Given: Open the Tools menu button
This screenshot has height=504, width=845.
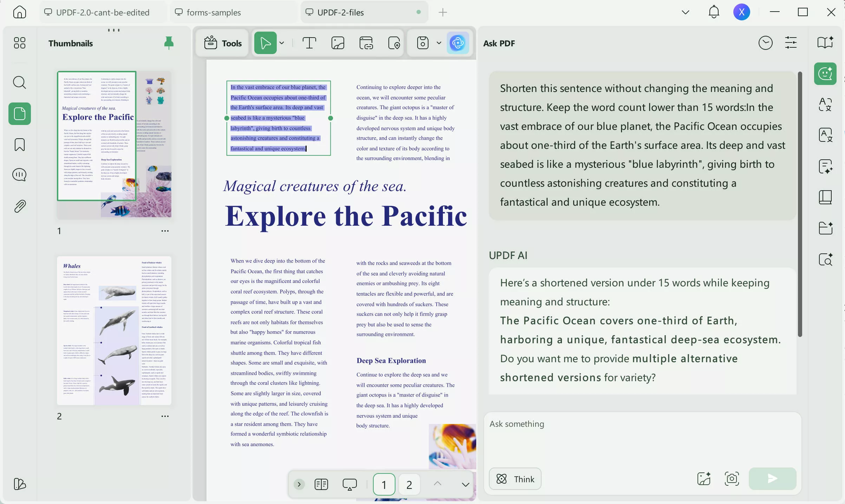Looking at the screenshot, I should pos(223,43).
